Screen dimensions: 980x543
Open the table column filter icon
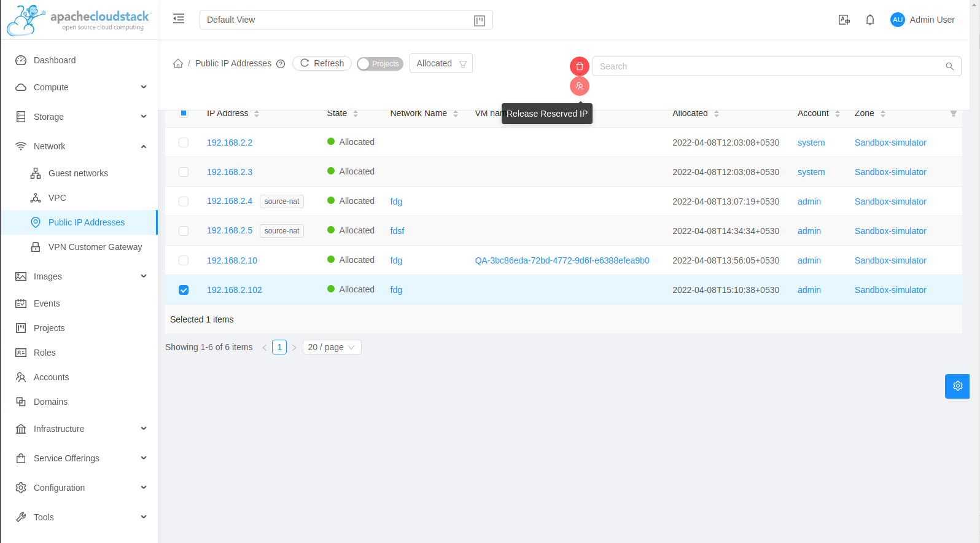pyautogui.click(x=954, y=114)
